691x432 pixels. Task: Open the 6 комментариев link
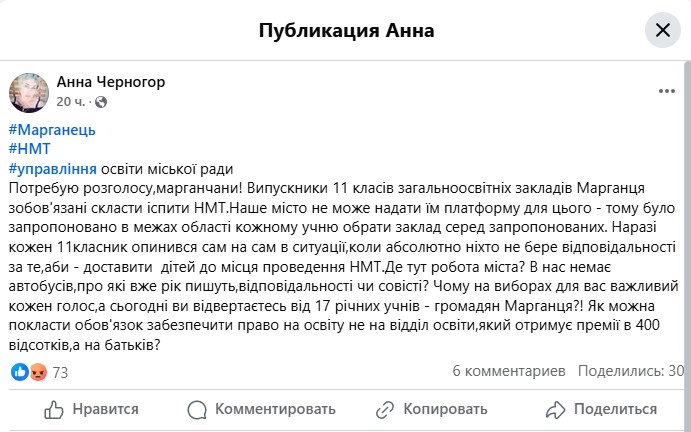[509, 371]
